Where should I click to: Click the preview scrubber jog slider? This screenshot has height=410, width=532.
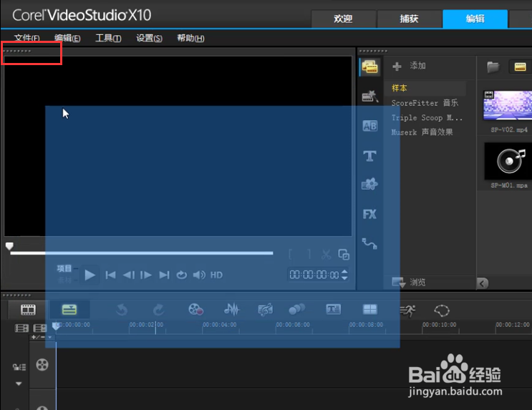click(9, 246)
